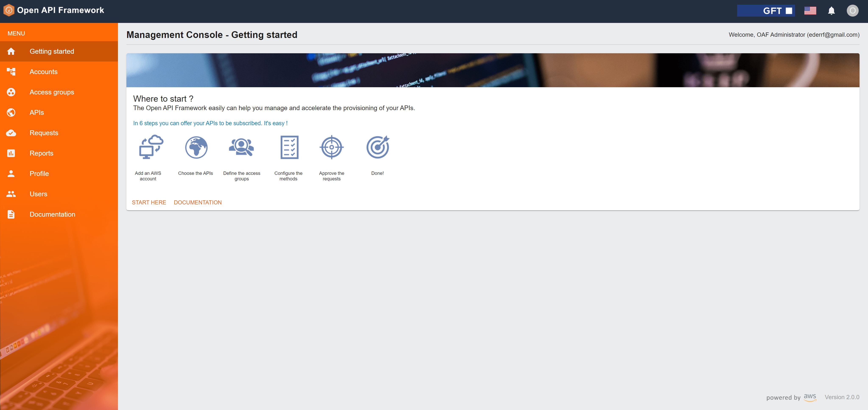Select Access groups in the sidebar menu
868x410 pixels.
pyautogui.click(x=52, y=92)
